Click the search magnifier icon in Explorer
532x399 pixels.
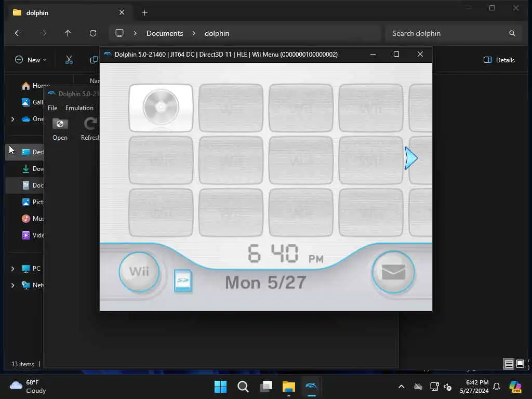(512, 33)
